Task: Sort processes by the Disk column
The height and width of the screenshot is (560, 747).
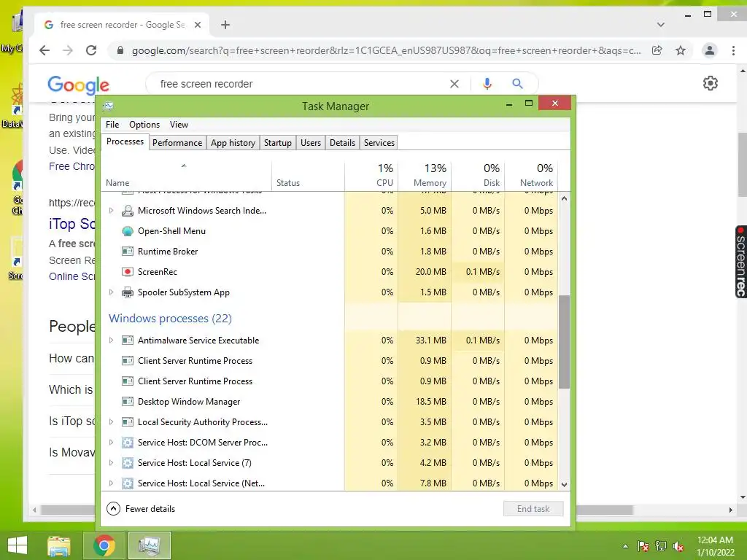Action: pyautogui.click(x=478, y=175)
